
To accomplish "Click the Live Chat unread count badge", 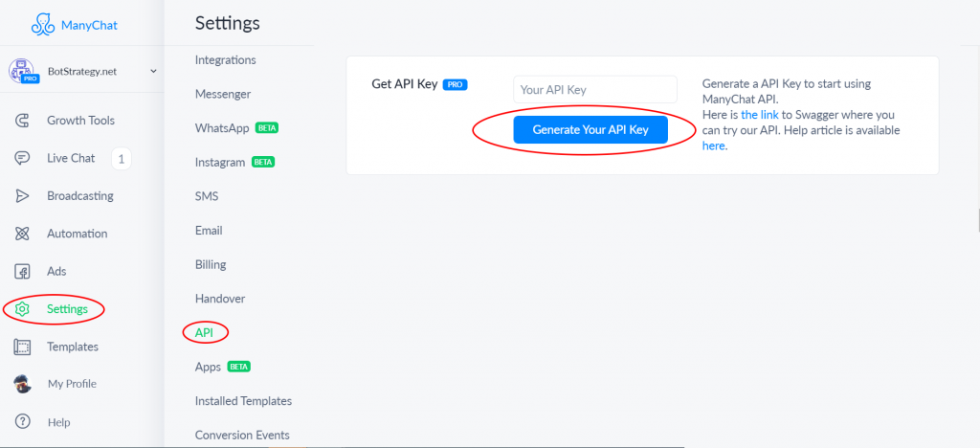I will [121, 158].
